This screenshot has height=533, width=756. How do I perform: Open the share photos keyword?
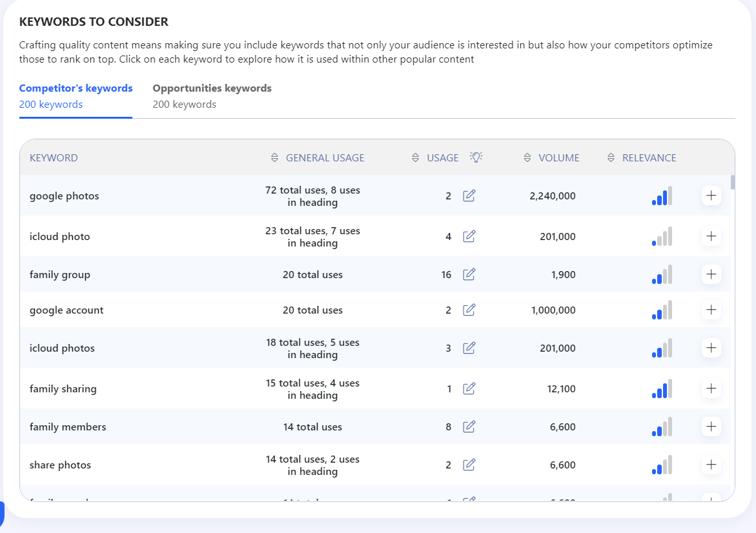click(x=60, y=465)
